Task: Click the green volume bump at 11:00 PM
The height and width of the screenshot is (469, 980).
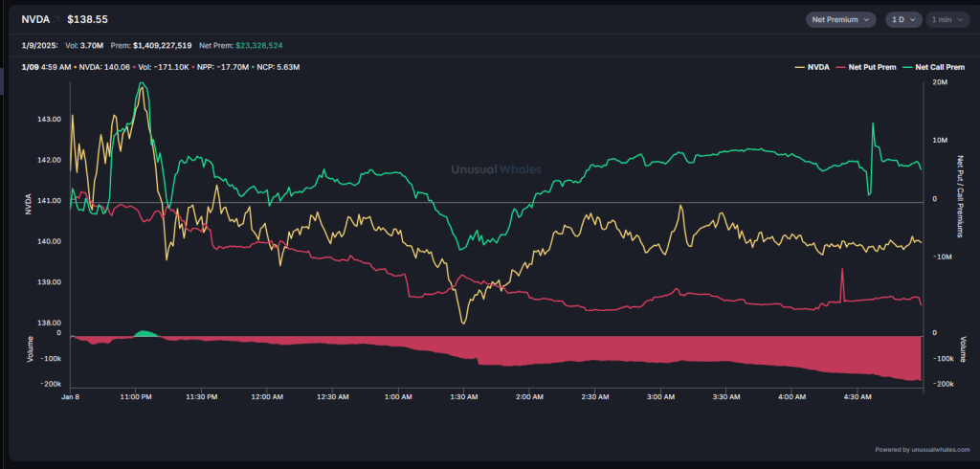Action: tap(145, 333)
